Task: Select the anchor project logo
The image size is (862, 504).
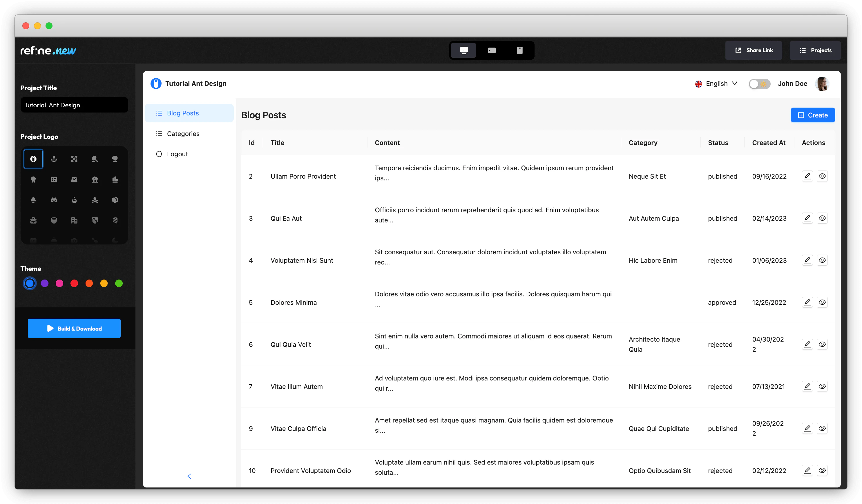Action: (54, 159)
